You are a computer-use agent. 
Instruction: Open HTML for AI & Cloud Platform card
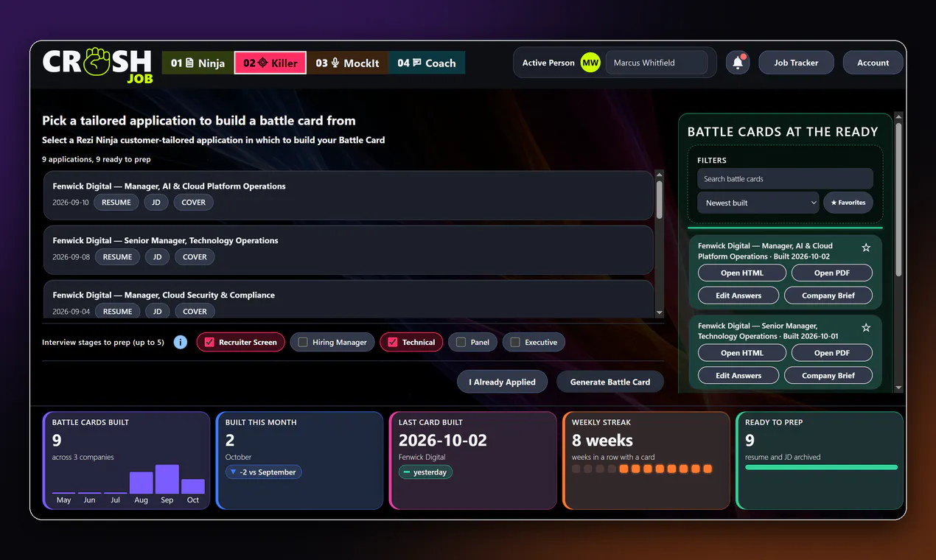(x=742, y=273)
